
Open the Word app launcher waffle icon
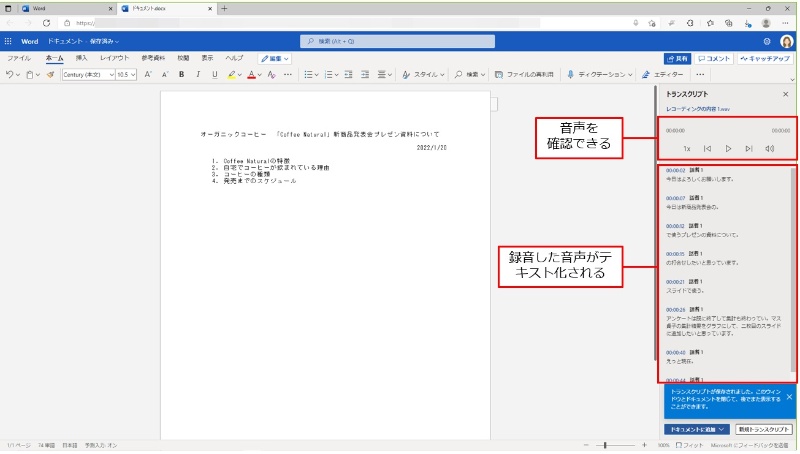(x=9, y=41)
